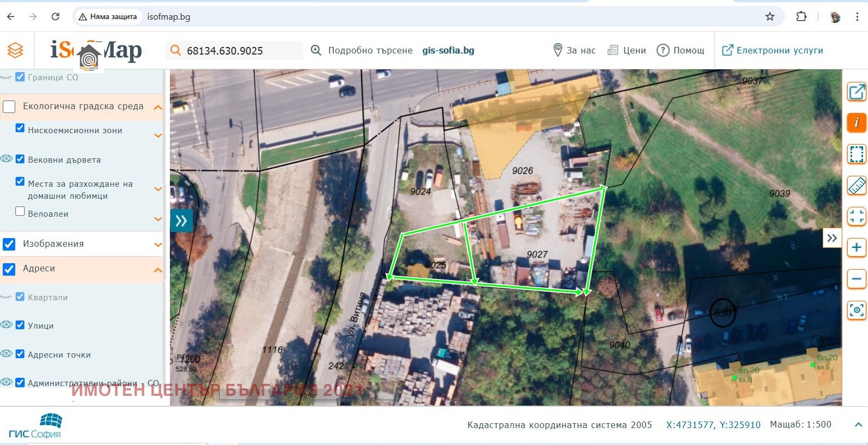Open Подробно търсене advanced search
The height and width of the screenshot is (445, 868).
click(x=362, y=50)
